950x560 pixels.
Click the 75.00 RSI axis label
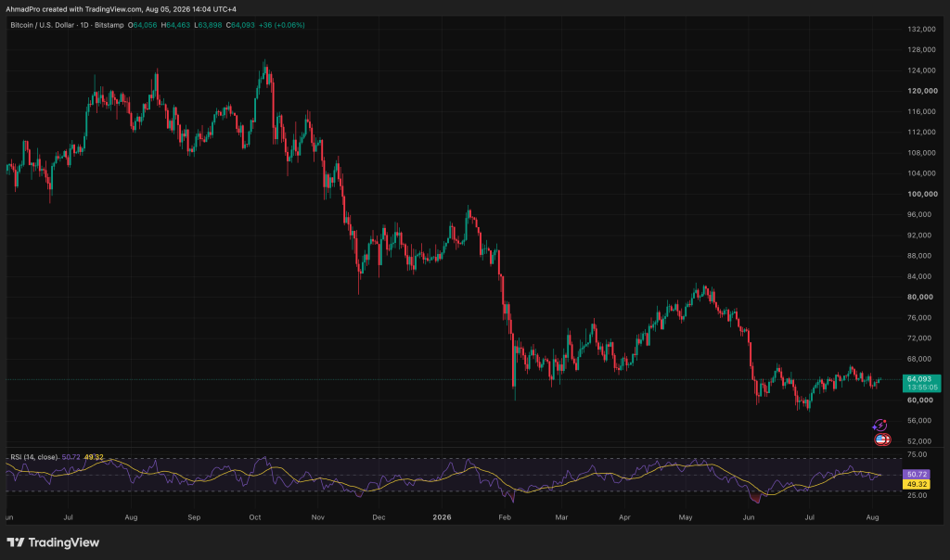pos(917,454)
